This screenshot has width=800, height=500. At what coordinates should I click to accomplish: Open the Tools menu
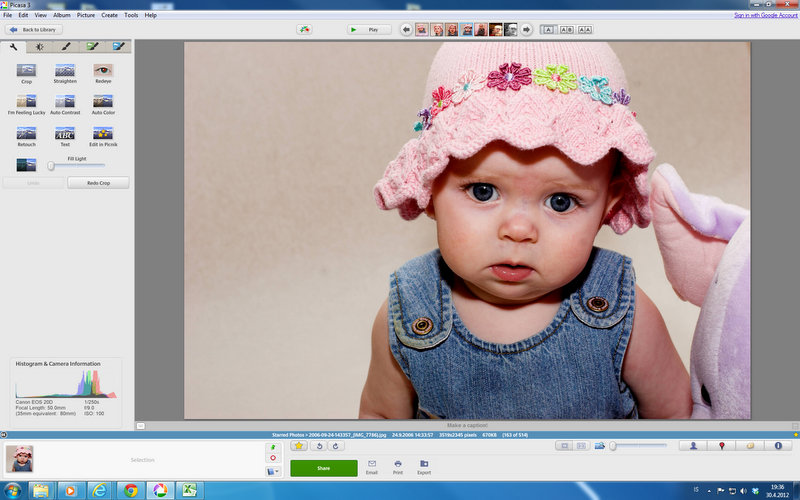click(x=131, y=15)
